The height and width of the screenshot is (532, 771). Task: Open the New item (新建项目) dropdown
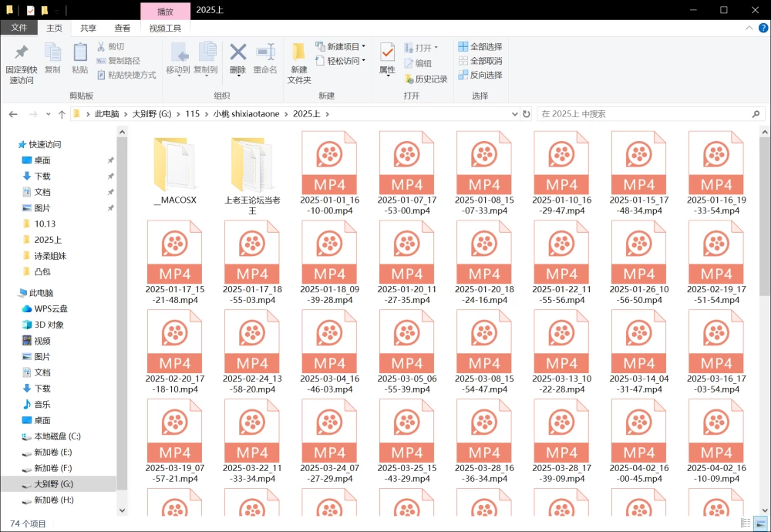click(340, 46)
